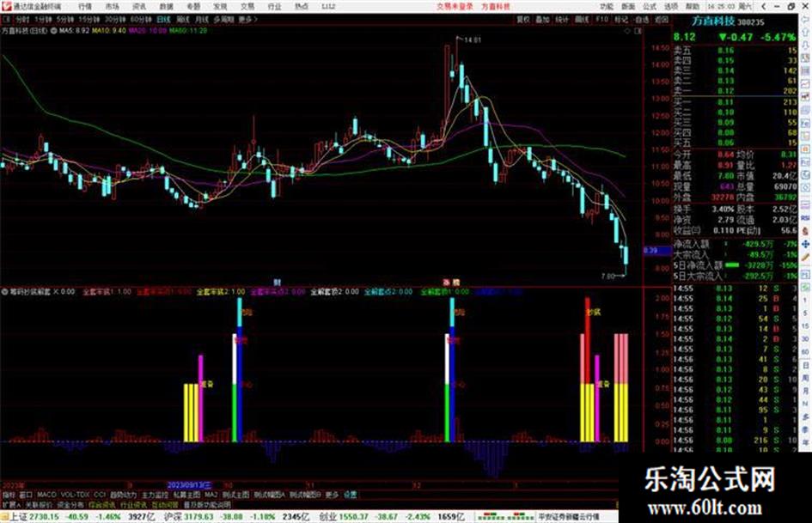Open the 资金分布 tab
The image size is (812, 523).
70,505
